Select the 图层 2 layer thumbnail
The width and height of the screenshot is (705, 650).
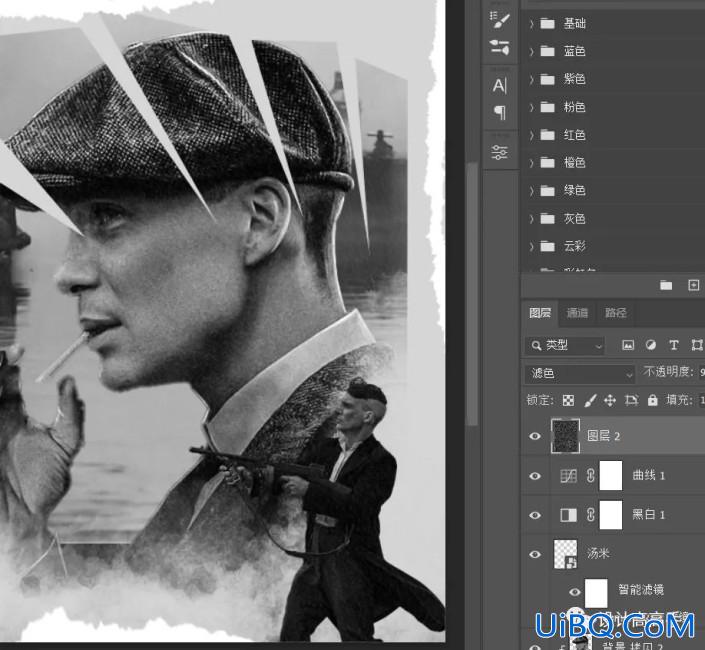[565, 436]
